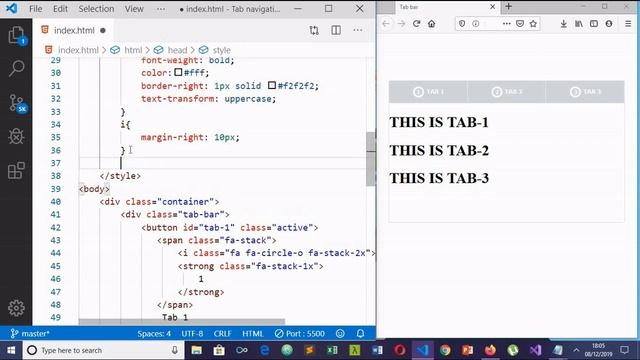Click the index.html breadcrumb segment
Screen dimensions: 640x360
(78, 50)
